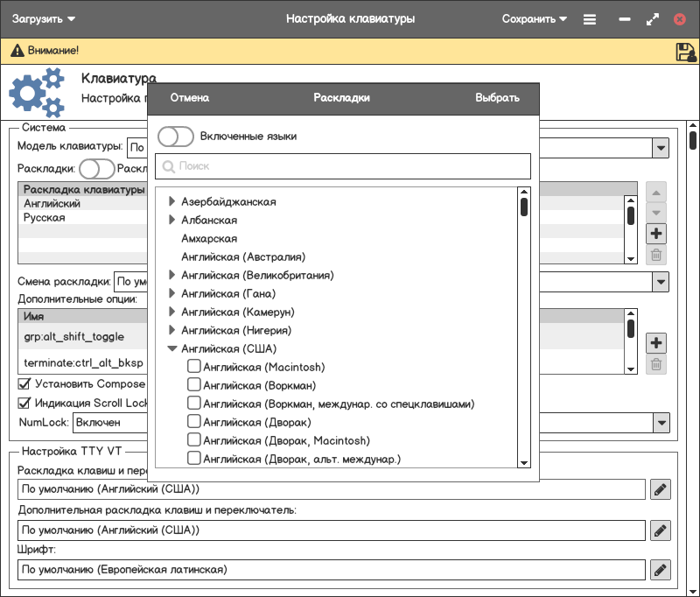Click the maximize window arrows icon
Image resolution: width=700 pixels, height=597 pixels.
coord(652,18)
